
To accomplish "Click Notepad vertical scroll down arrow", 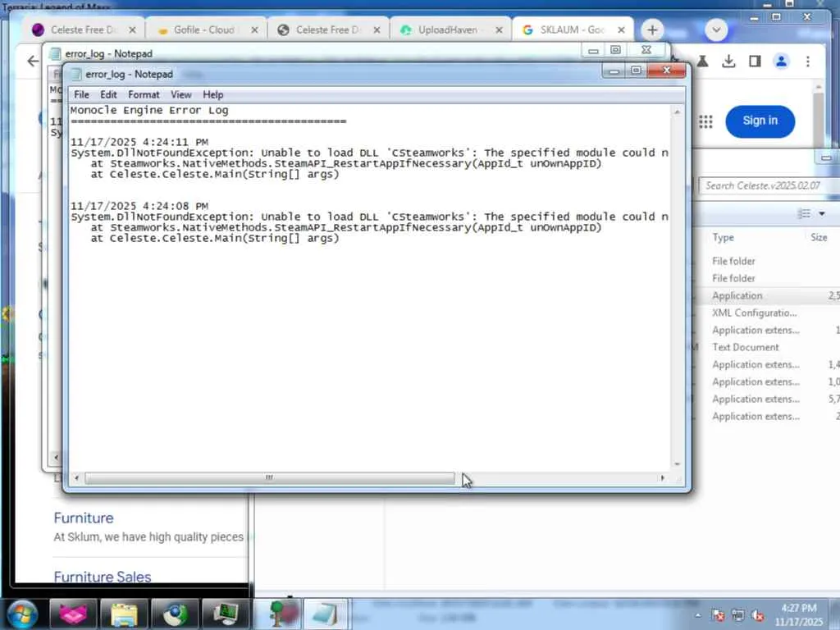I will point(677,464).
